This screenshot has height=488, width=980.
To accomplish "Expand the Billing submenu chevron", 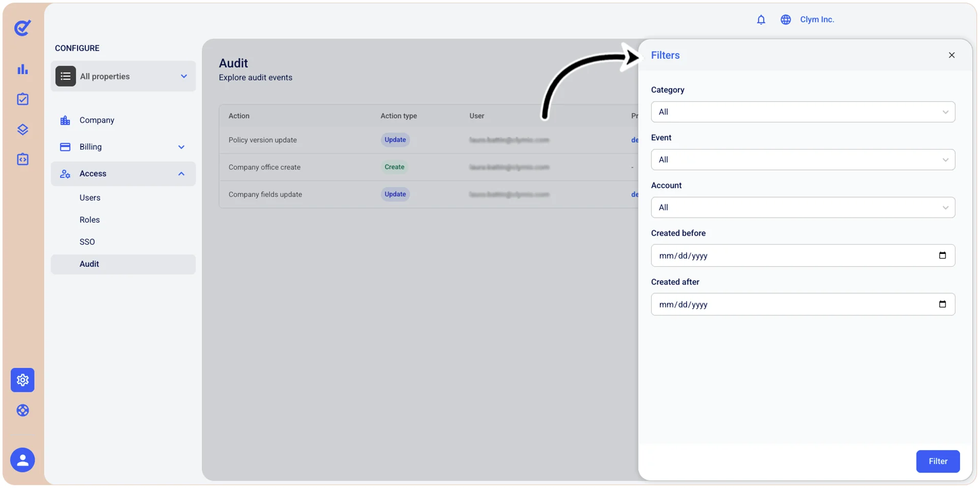I will (x=181, y=147).
